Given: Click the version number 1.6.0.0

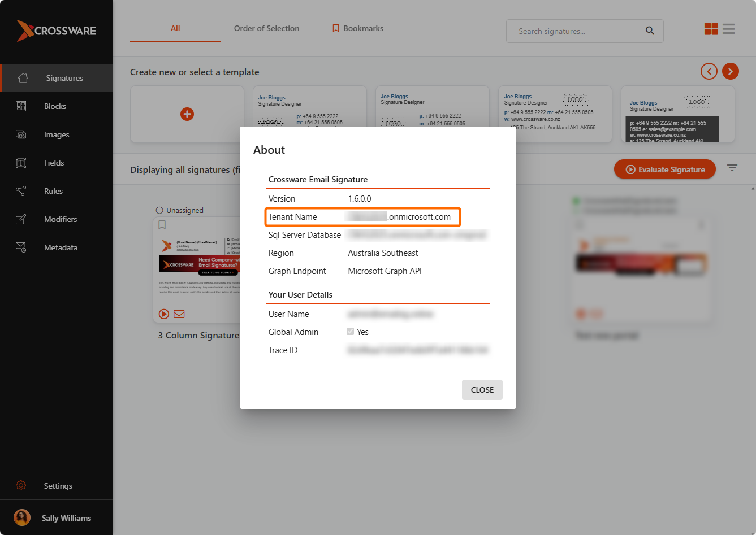Looking at the screenshot, I should click(x=360, y=199).
